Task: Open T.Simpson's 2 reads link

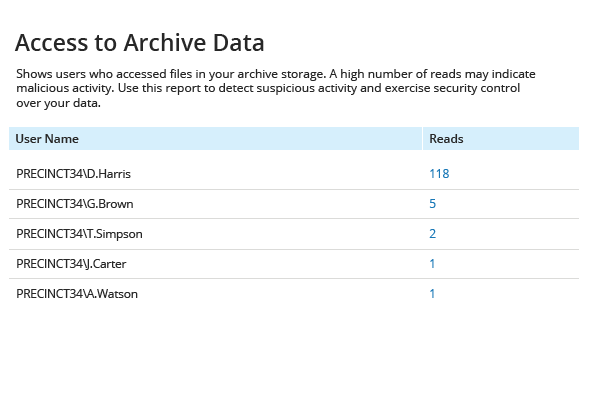Action: click(x=432, y=234)
